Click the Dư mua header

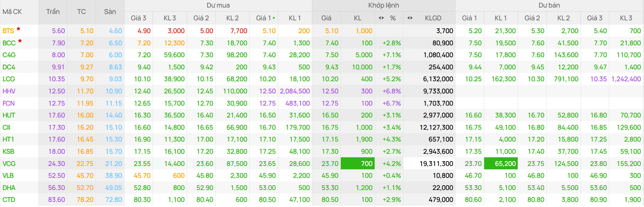(x=218, y=5)
